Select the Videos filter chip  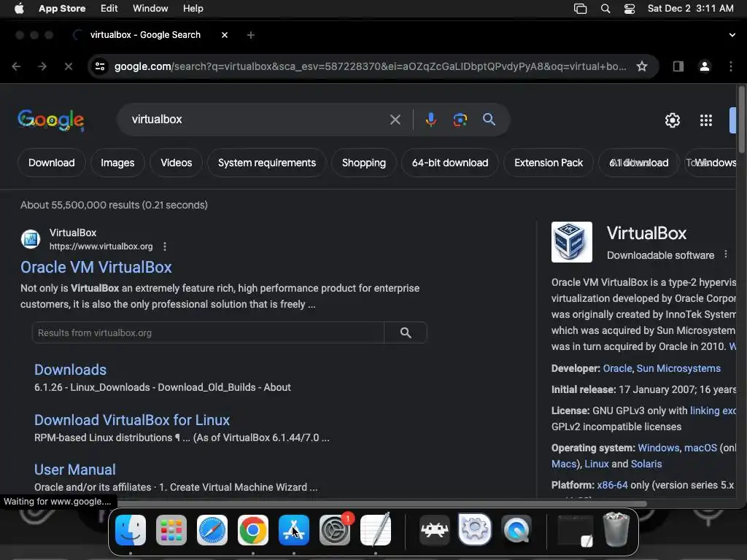(x=177, y=163)
